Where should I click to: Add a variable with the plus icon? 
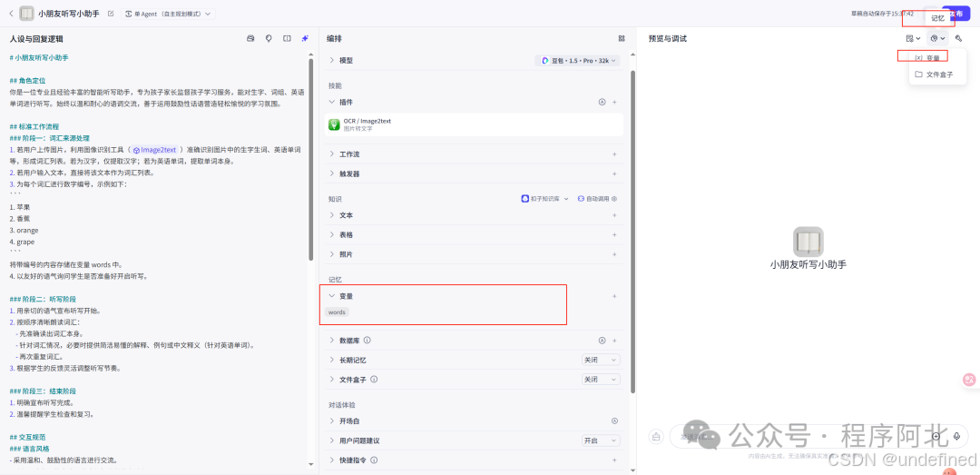click(614, 296)
